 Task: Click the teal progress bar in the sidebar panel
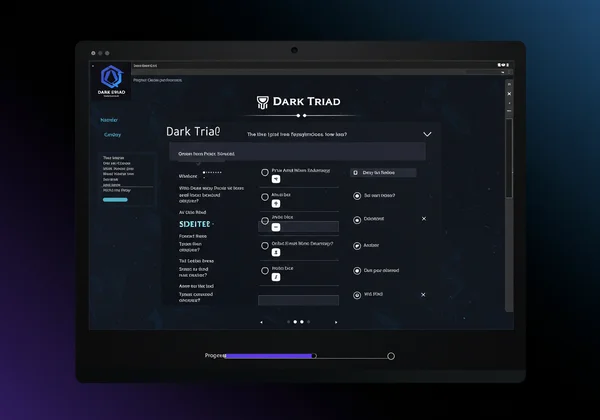[x=115, y=200]
